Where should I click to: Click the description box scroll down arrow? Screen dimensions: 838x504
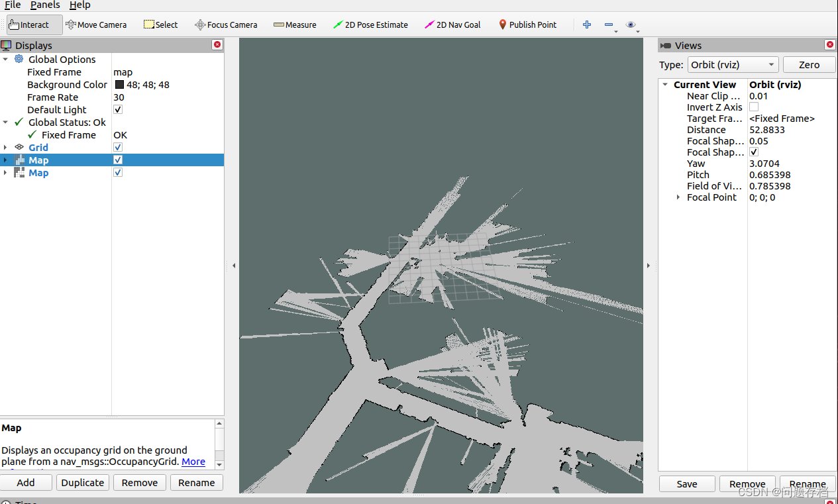[220, 464]
